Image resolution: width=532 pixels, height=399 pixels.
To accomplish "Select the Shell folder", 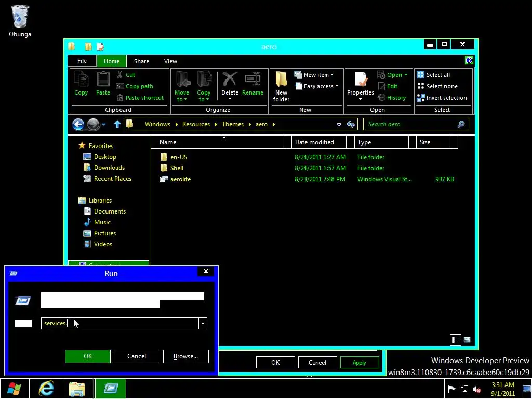I will click(x=172, y=168).
